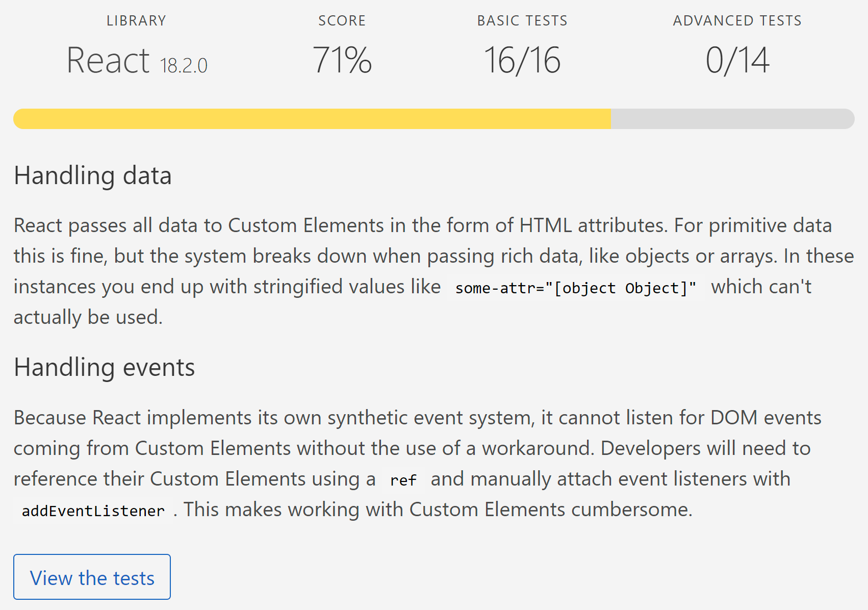Click the gray unfilled part of progress bar
The height and width of the screenshot is (610, 868).
pyautogui.click(x=732, y=119)
